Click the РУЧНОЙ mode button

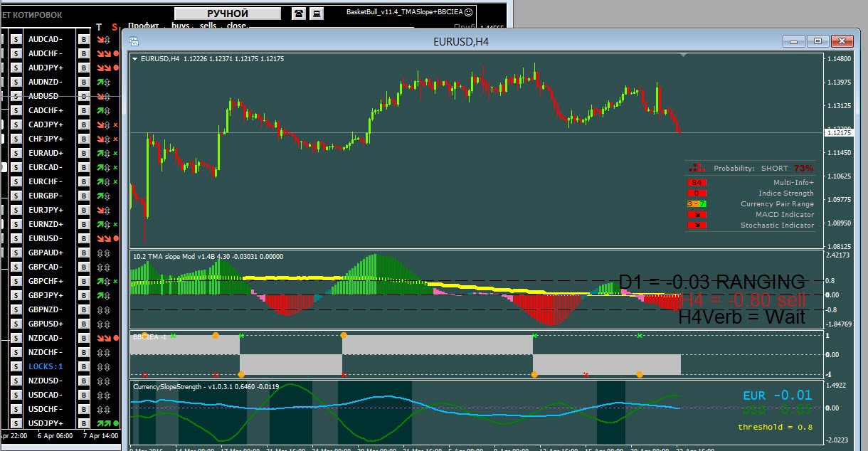pos(228,14)
